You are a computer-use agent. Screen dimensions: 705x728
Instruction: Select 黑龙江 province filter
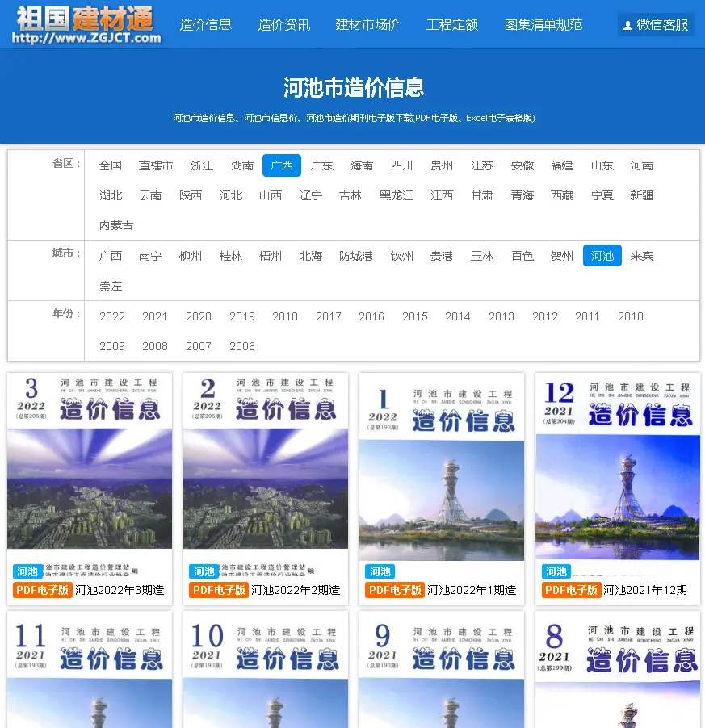coord(397,195)
